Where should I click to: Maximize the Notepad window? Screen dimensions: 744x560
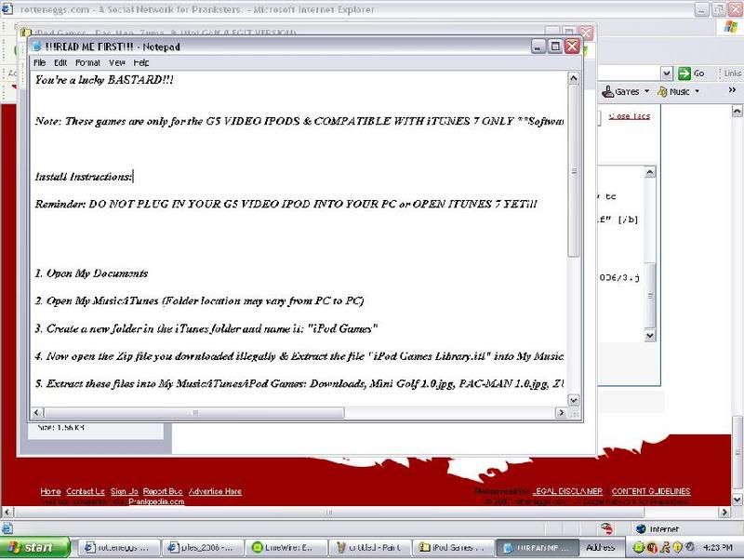[554, 47]
